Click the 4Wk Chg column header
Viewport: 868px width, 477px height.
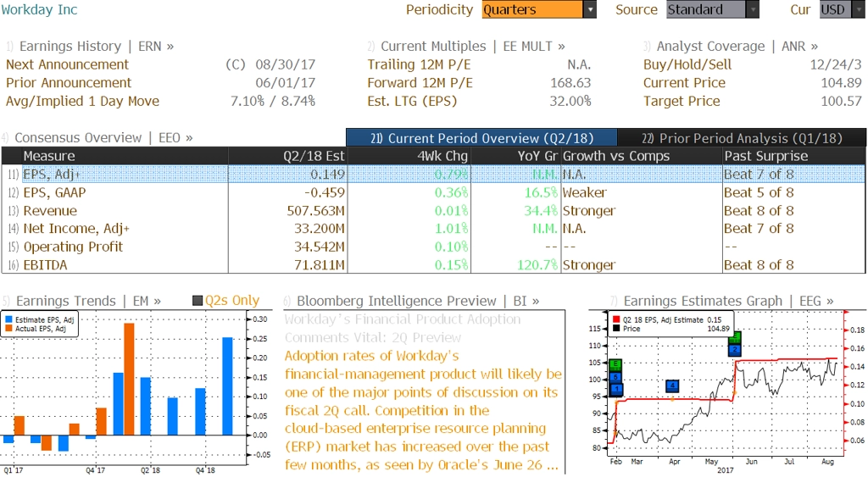[409, 156]
